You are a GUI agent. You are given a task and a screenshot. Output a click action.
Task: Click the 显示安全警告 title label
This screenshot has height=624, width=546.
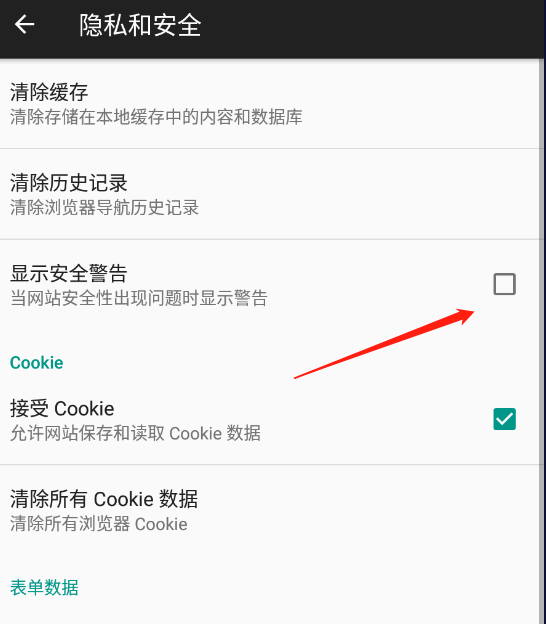pyautogui.click(x=68, y=273)
